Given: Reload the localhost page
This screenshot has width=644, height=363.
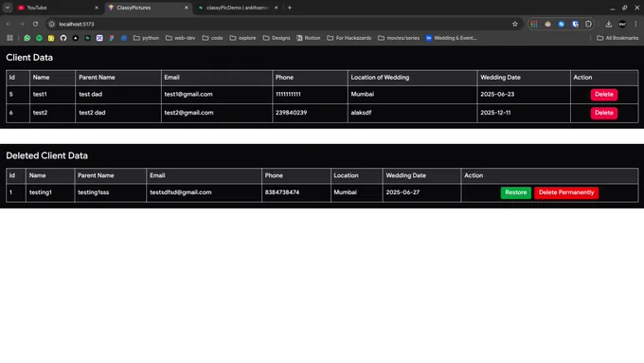Looking at the screenshot, I should tap(36, 25).
